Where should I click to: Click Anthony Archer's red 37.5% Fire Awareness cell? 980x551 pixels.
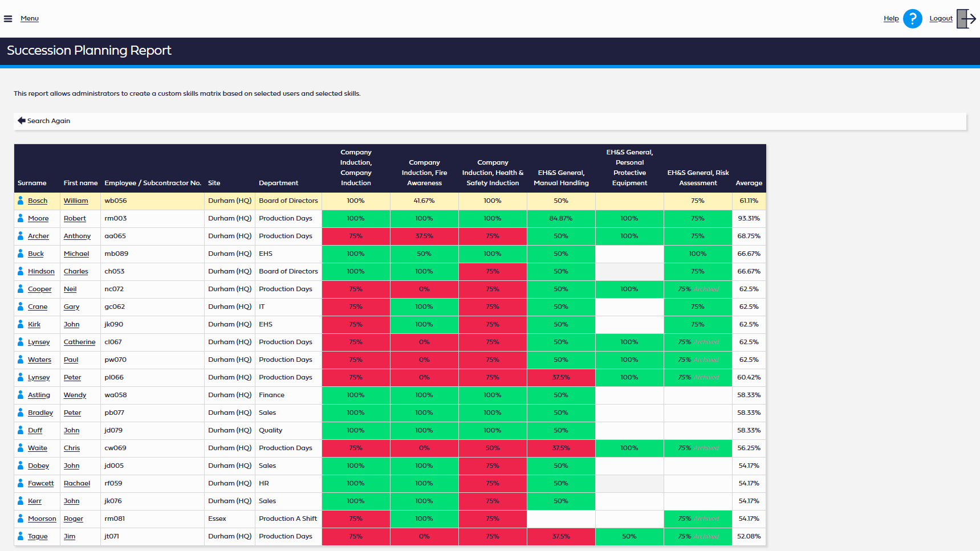click(x=424, y=236)
